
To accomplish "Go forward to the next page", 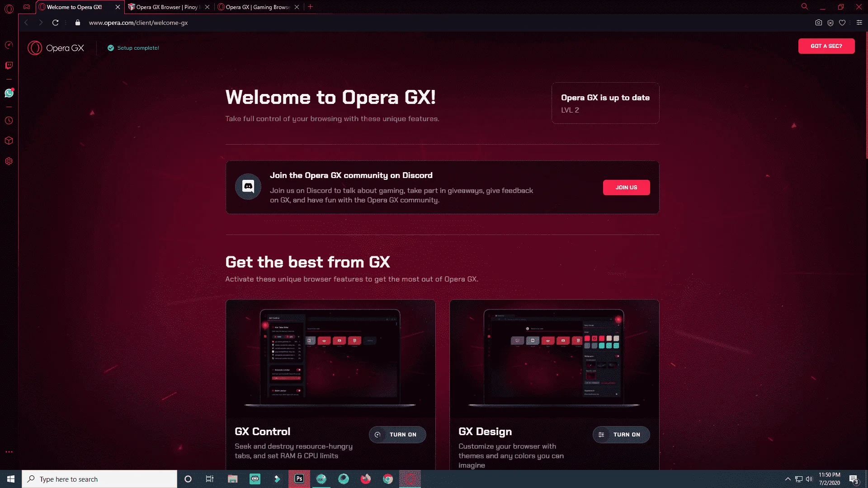I will pyautogui.click(x=41, y=23).
